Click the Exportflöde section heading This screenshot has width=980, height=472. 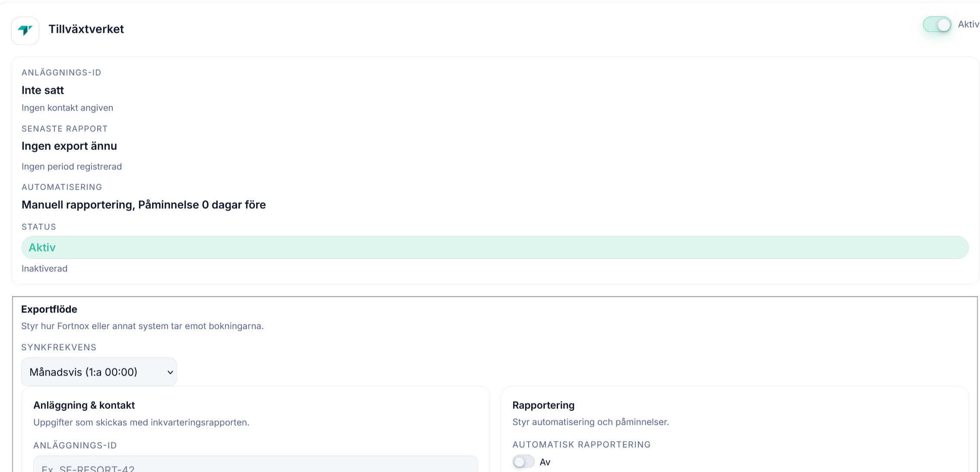[49, 309]
